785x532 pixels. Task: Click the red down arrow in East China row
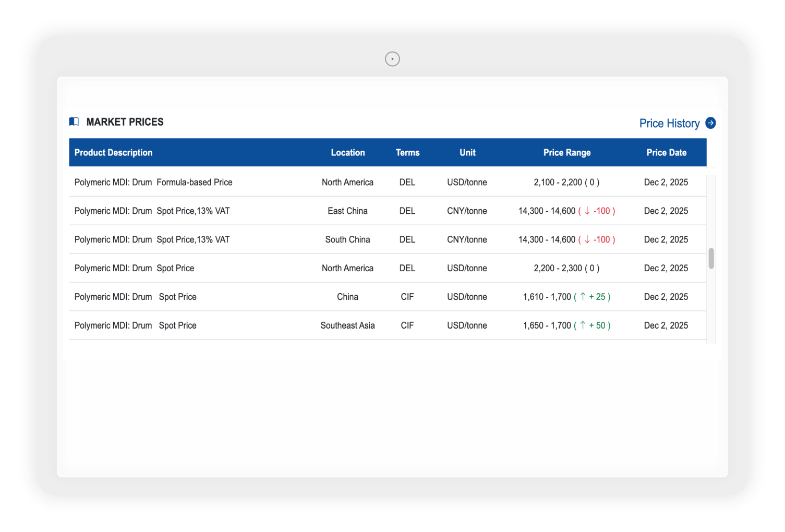pyautogui.click(x=587, y=211)
